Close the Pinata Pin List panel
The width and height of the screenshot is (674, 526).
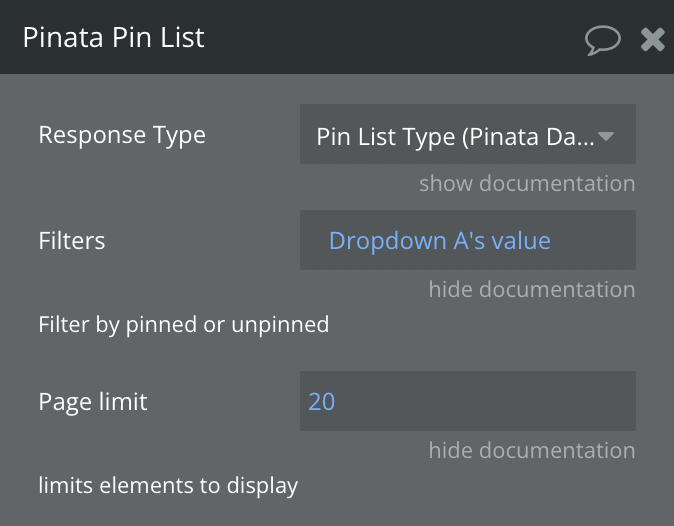tap(653, 40)
